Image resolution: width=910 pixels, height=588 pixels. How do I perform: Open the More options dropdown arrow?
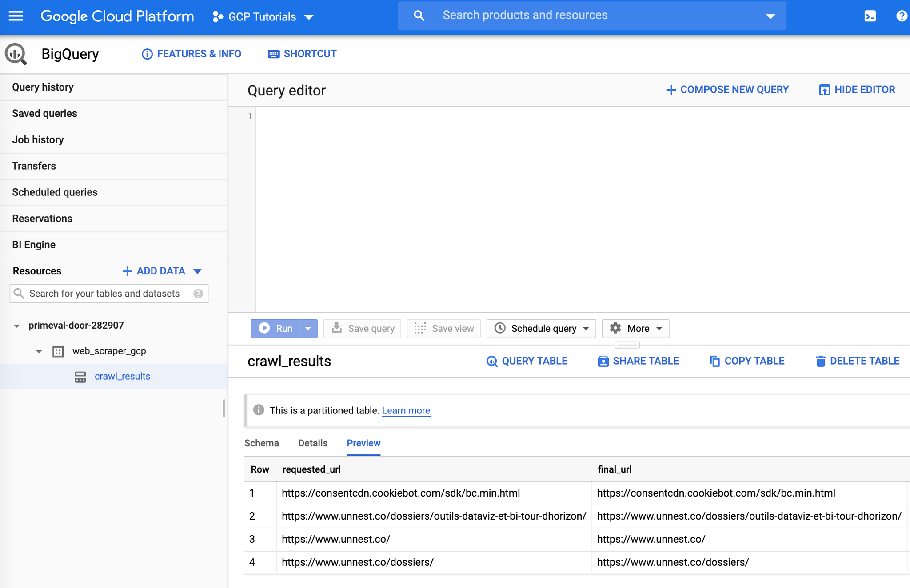[x=659, y=329]
